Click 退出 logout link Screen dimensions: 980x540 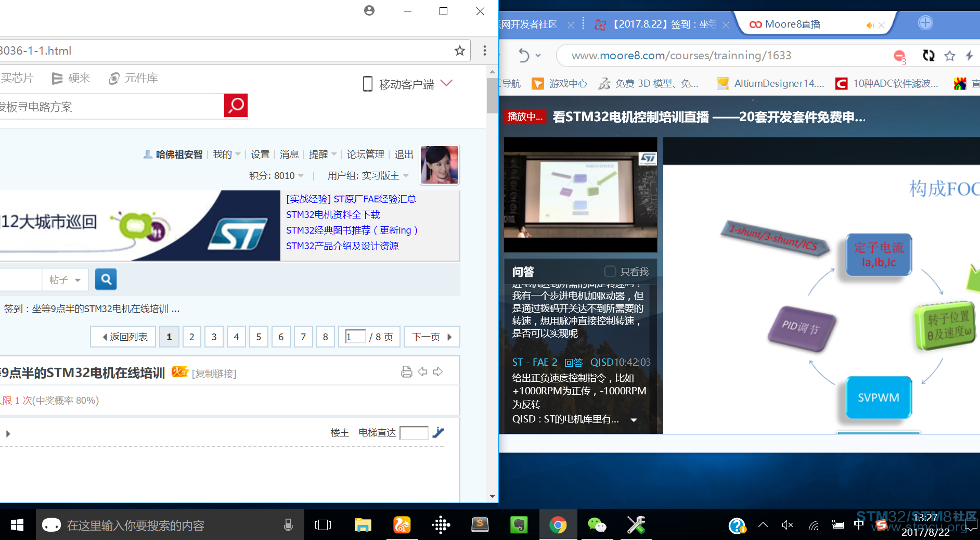(x=404, y=155)
